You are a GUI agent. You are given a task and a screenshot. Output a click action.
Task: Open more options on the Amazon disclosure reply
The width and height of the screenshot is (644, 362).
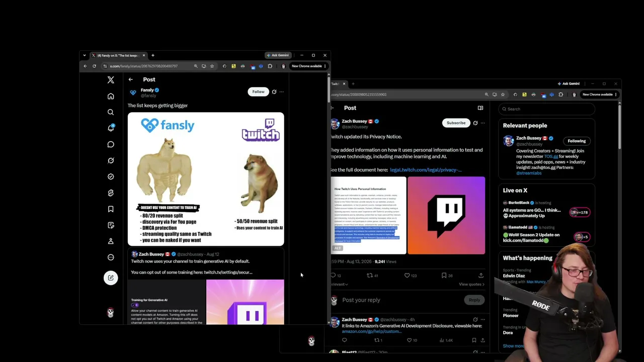coord(482,319)
